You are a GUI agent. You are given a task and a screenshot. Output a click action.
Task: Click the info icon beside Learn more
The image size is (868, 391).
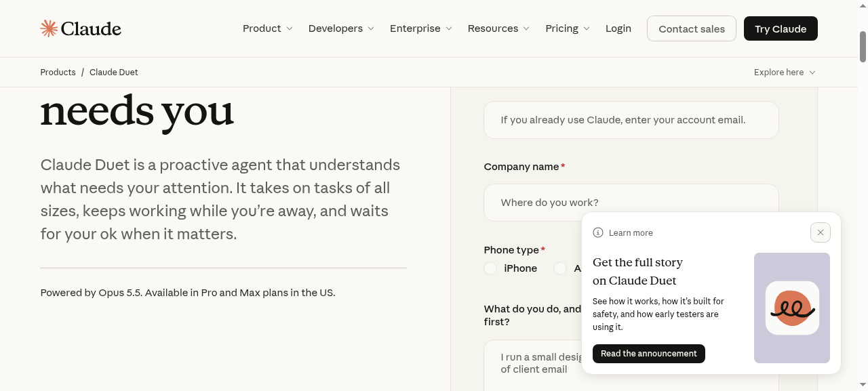[598, 232]
